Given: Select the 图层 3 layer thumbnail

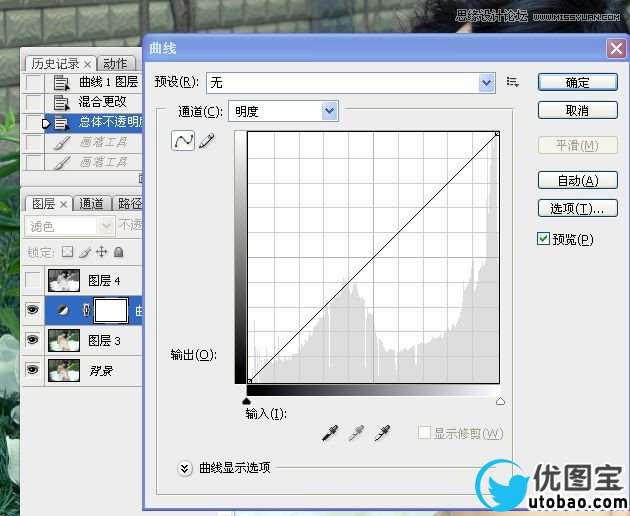Looking at the screenshot, I should click(x=64, y=341).
